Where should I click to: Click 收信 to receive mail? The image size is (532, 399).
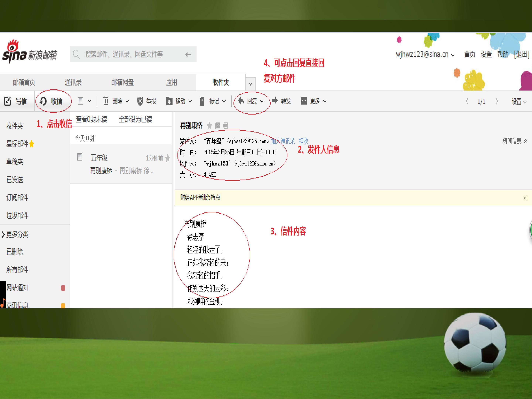[51, 101]
